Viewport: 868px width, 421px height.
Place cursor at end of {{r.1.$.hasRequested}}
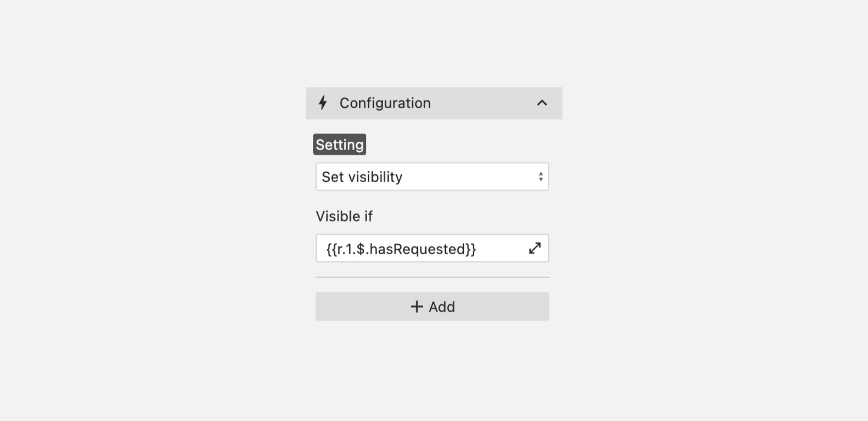coord(477,249)
